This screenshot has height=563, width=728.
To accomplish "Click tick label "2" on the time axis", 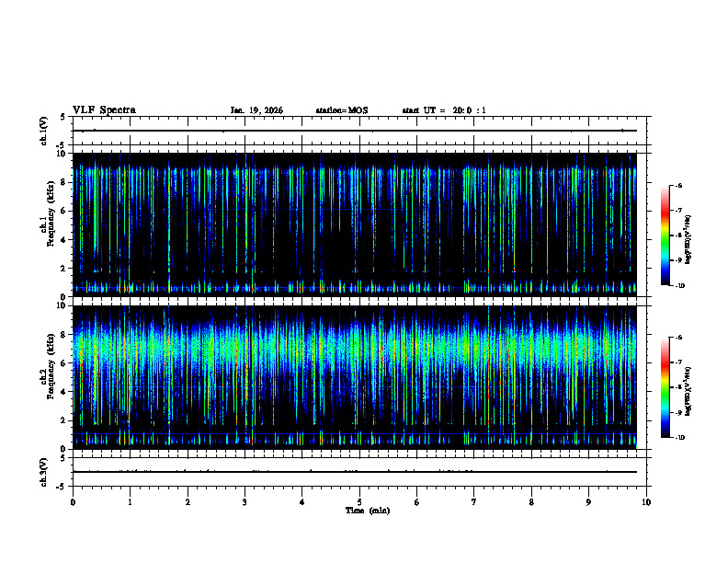I will pyautogui.click(x=188, y=502).
